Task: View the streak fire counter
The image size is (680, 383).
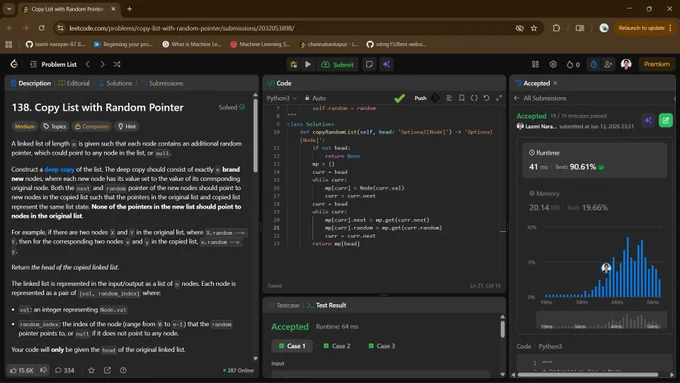Action: point(572,64)
